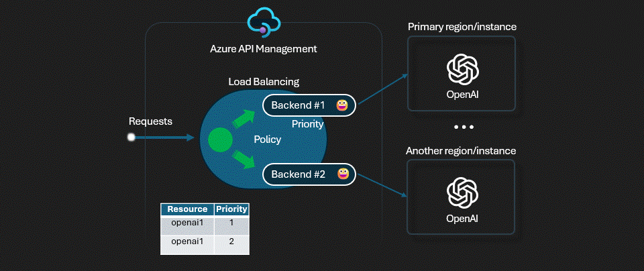Click the green circle in the load balancer

click(x=221, y=139)
